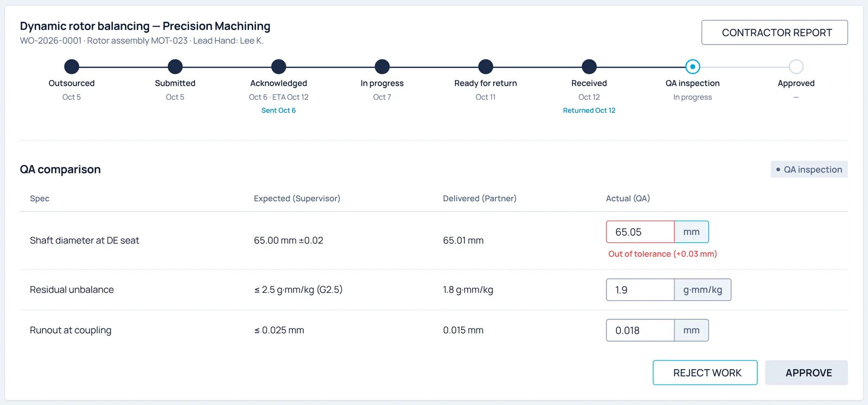Edit the runout actual value 0.018
Screen dimensions: 868x405
pyautogui.click(x=640, y=330)
